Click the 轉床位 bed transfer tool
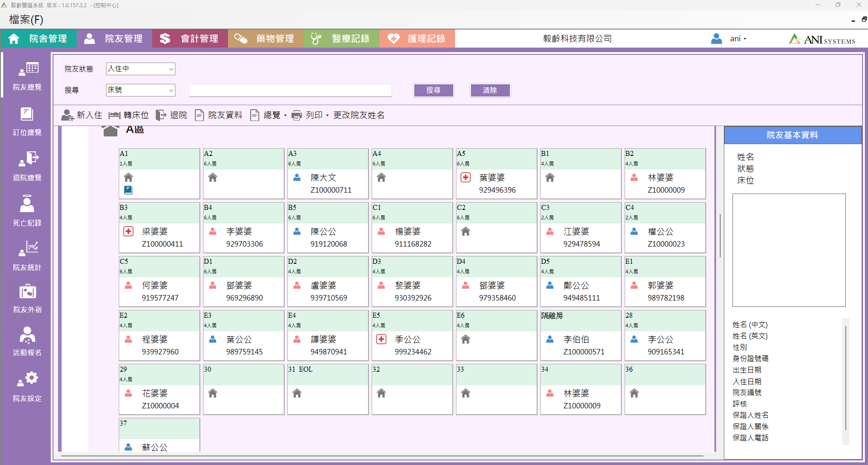The height and width of the screenshot is (465, 868). point(129,115)
